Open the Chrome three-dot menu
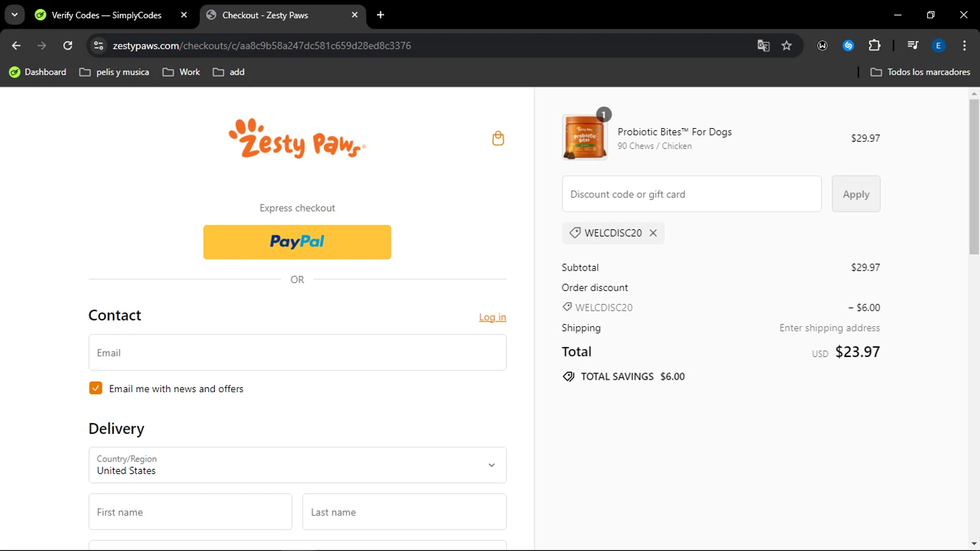Image resolution: width=980 pixels, height=551 pixels. [x=964, y=46]
